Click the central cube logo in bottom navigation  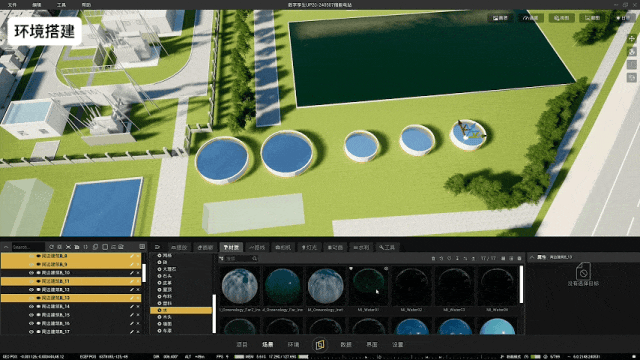320,344
